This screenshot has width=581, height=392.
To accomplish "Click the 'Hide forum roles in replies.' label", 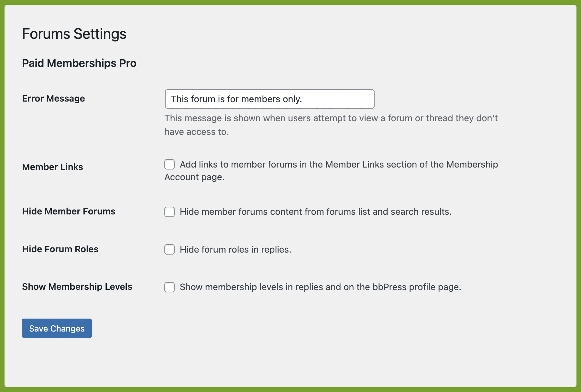I will tap(236, 249).
